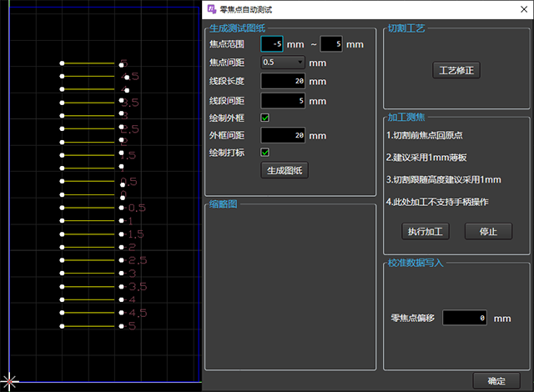534x392 pixels.
Task: Select the bottom test line labeled 5
Action: pyautogui.click(x=92, y=325)
